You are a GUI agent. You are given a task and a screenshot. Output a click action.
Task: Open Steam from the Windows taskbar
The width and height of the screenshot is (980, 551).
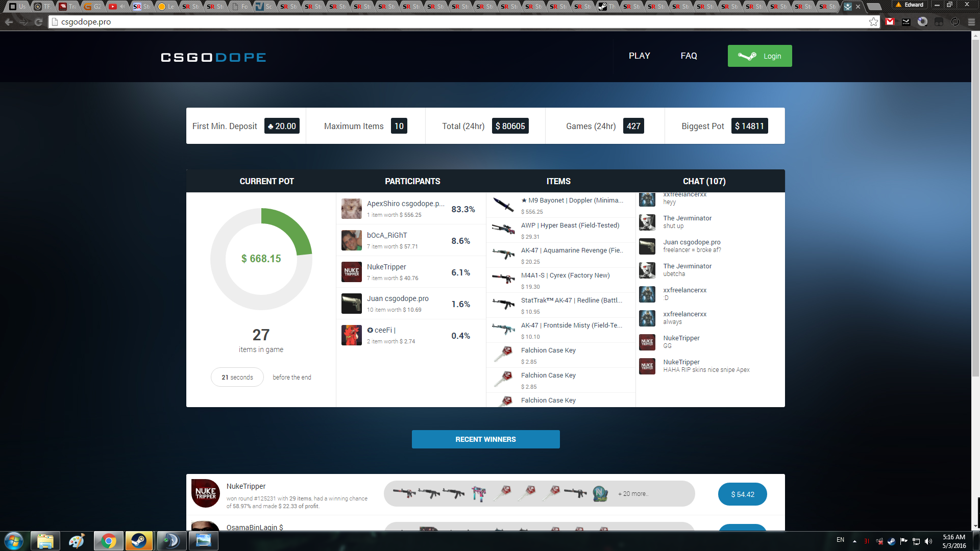(x=138, y=541)
